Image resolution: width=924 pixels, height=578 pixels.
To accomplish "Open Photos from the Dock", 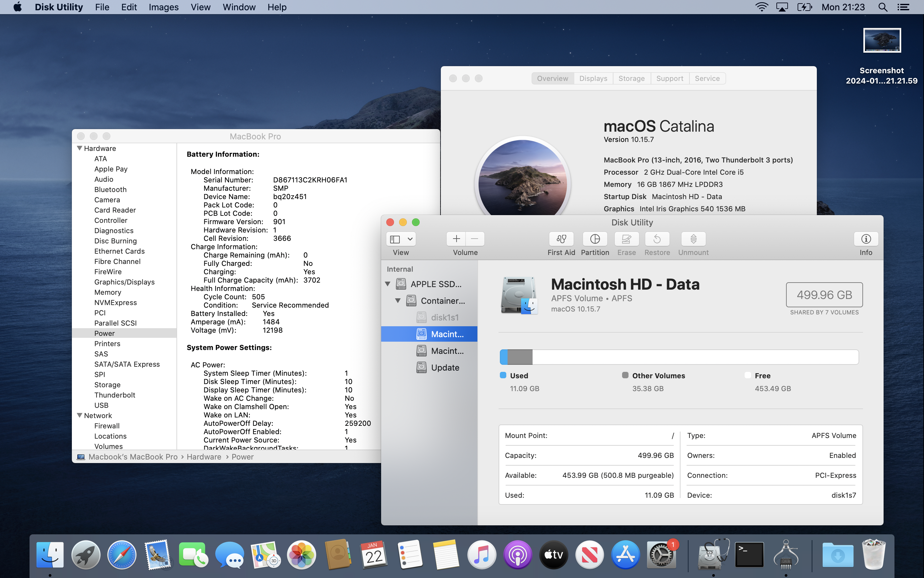I will click(x=302, y=555).
